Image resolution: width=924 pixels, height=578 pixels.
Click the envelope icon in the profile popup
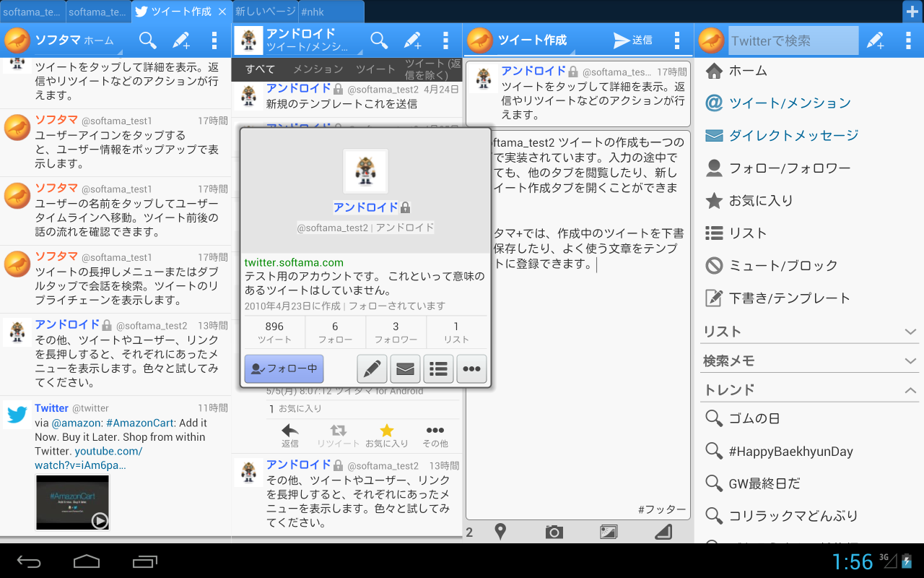[x=406, y=368]
